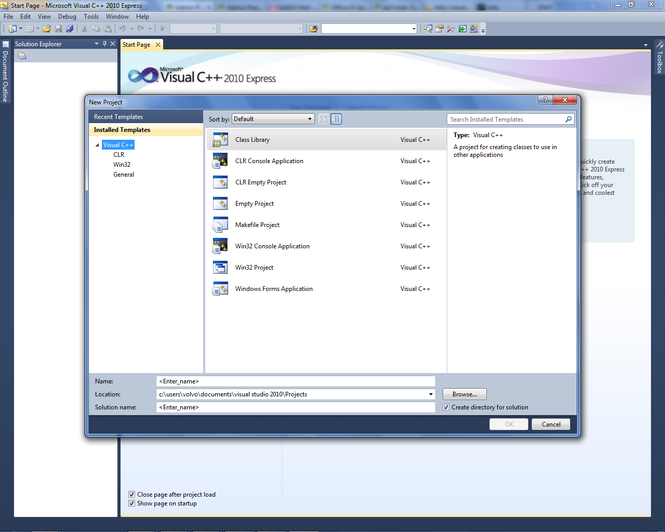Toggle Close page after project load checkbox
Viewport: 665px width, 532px height.
click(131, 494)
